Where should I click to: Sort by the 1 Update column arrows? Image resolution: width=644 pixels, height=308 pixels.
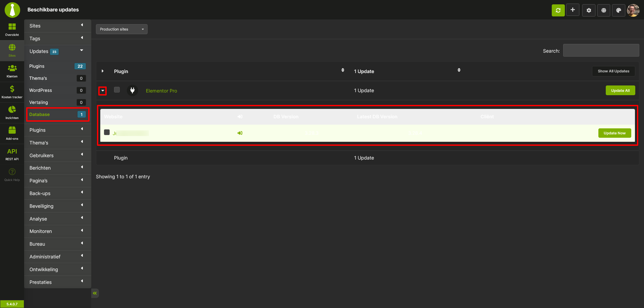[459, 70]
